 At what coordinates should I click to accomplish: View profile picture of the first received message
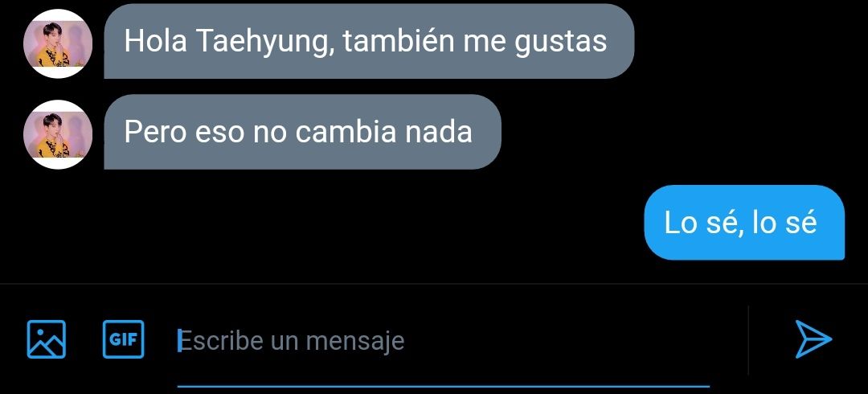pos(58,43)
